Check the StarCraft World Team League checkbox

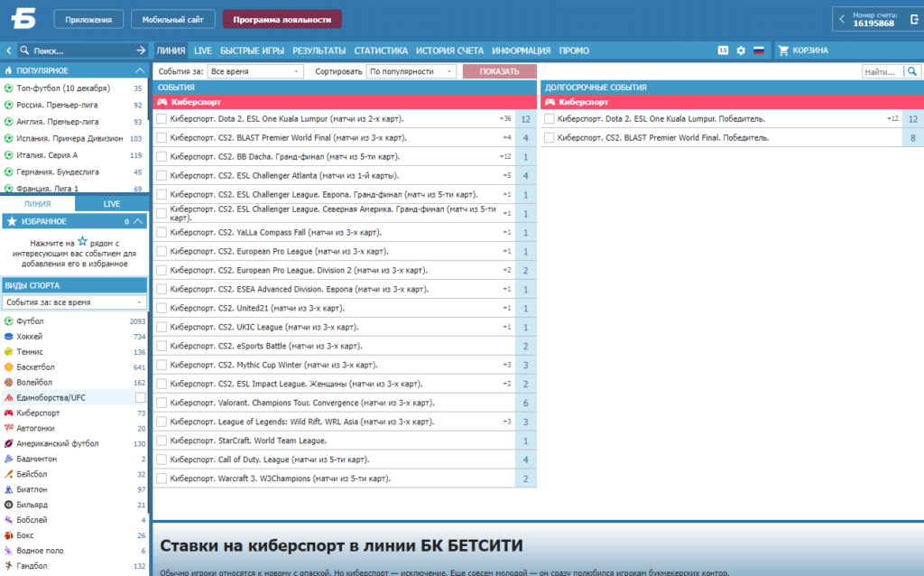click(162, 441)
